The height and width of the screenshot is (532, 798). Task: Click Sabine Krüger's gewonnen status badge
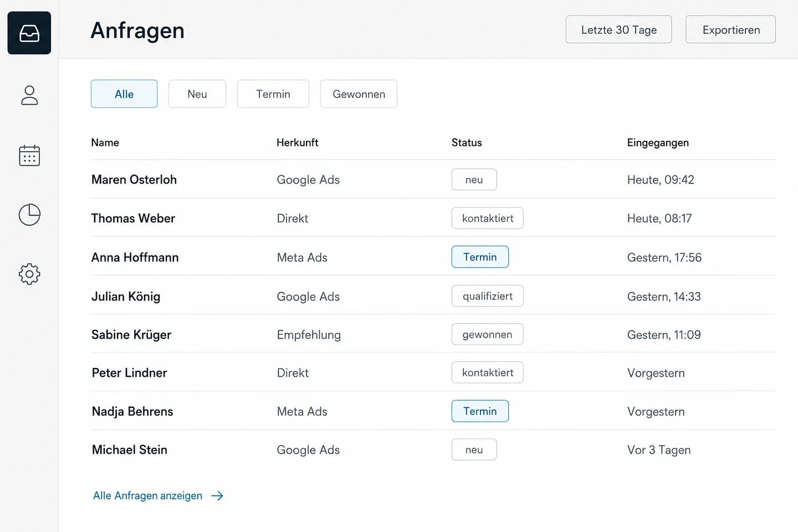click(488, 334)
